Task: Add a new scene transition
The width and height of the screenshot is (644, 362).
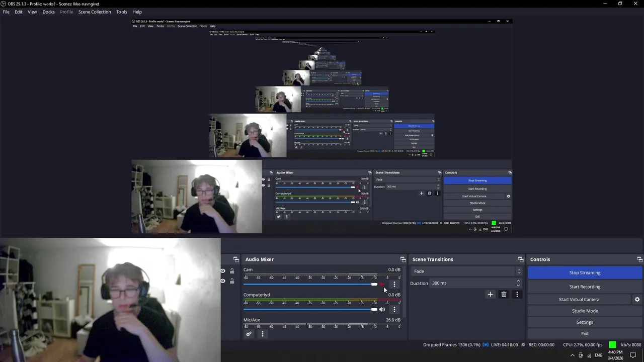Action: (x=490, y=295)
